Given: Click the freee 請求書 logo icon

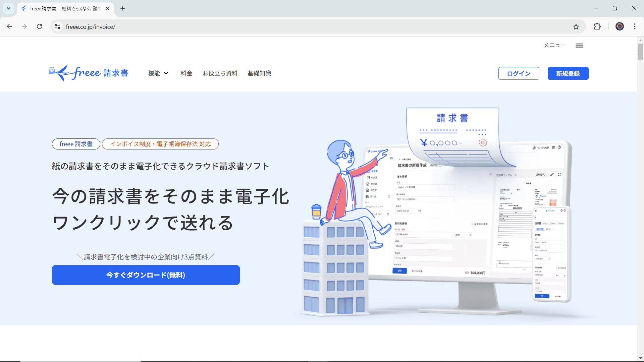Looking at the screenshot, I should [x=88, y=73].
